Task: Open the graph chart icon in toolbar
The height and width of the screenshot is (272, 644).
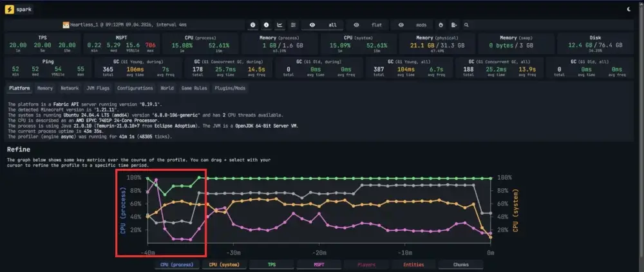Action: coord(279,25)
